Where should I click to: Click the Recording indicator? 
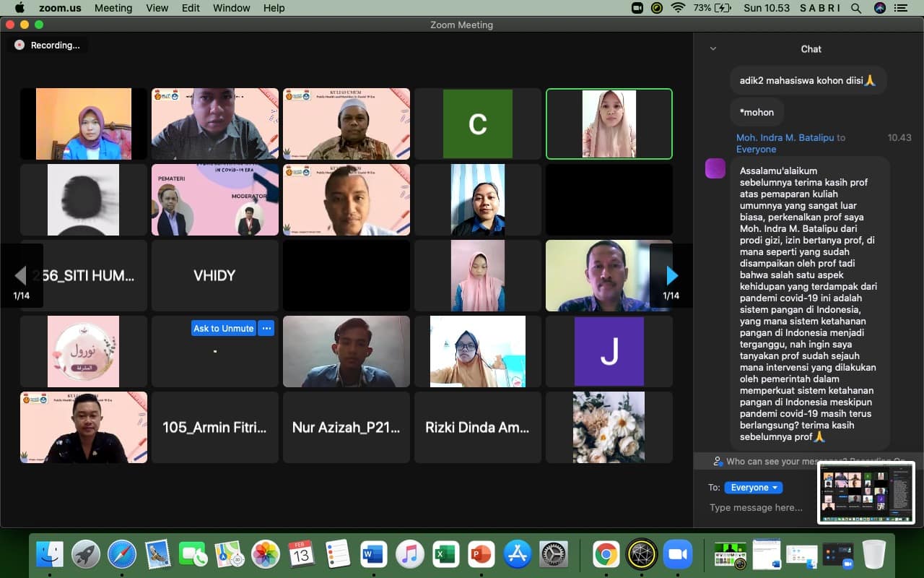(48, 45)
